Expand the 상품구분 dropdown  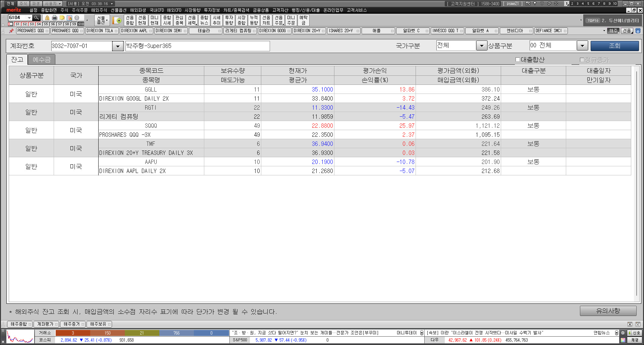(x=582, y=46)
